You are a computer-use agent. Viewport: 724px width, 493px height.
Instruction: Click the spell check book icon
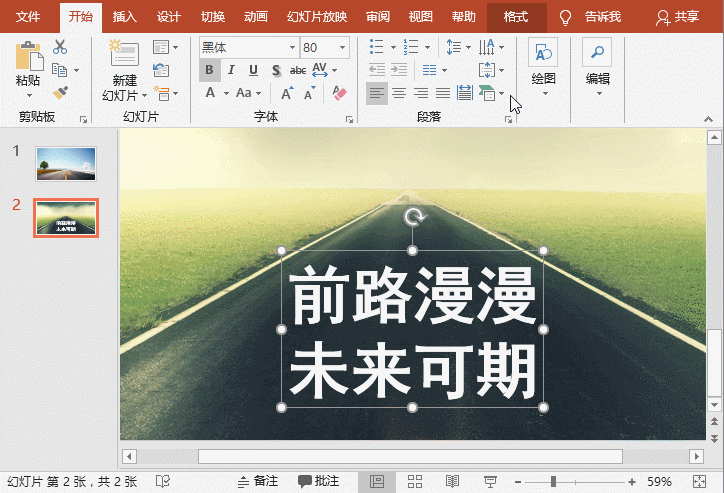163,481
